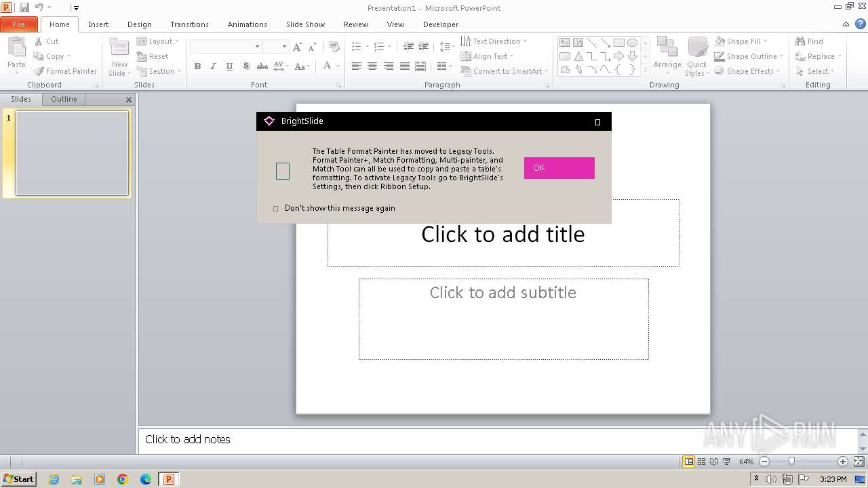
Task: Shrink font size with the smaller A icon
Action: (x=313, y=47)
